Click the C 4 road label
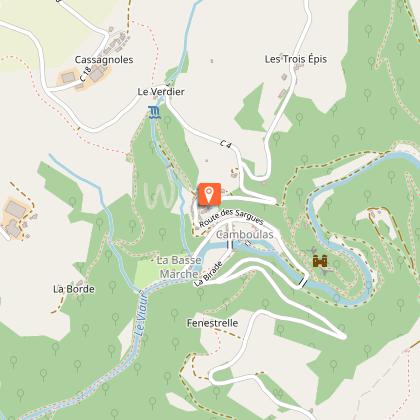 (226, 144)
